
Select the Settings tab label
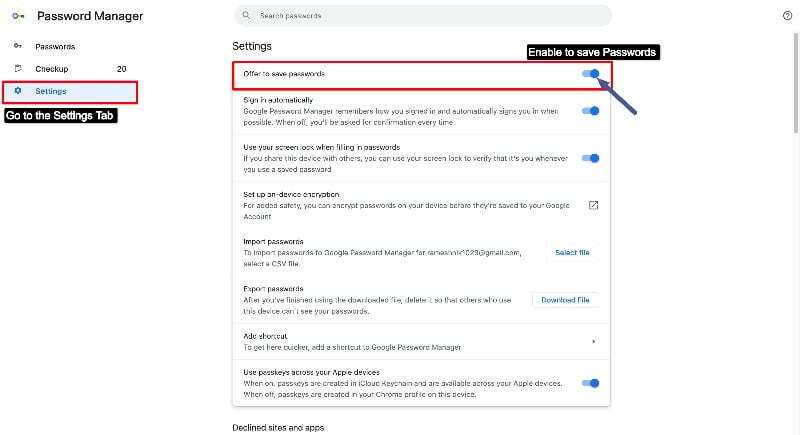click(51, 91)
